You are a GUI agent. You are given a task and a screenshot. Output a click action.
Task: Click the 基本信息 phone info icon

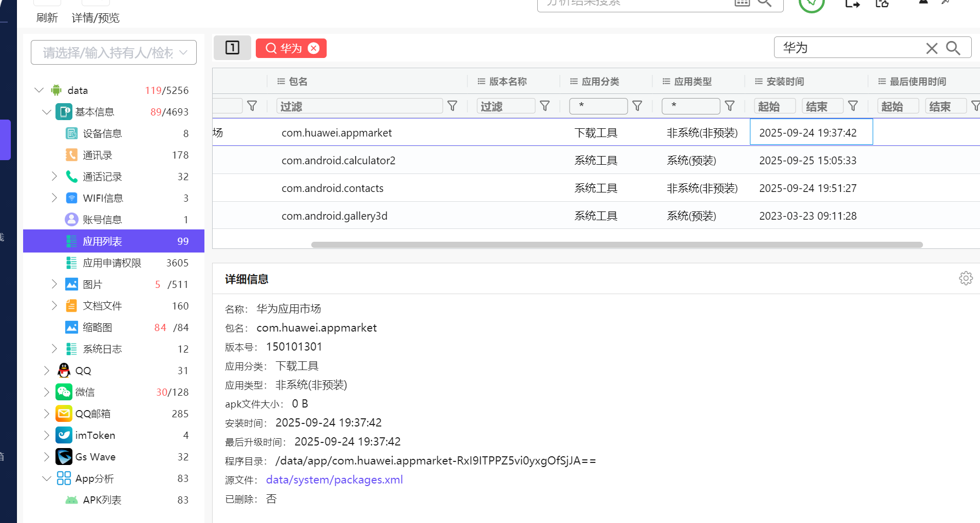[64, 112]
